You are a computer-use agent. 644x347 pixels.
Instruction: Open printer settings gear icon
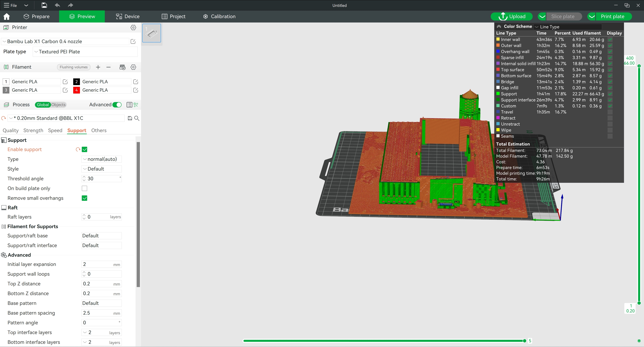pyautogui.click(x=133, y=28)
